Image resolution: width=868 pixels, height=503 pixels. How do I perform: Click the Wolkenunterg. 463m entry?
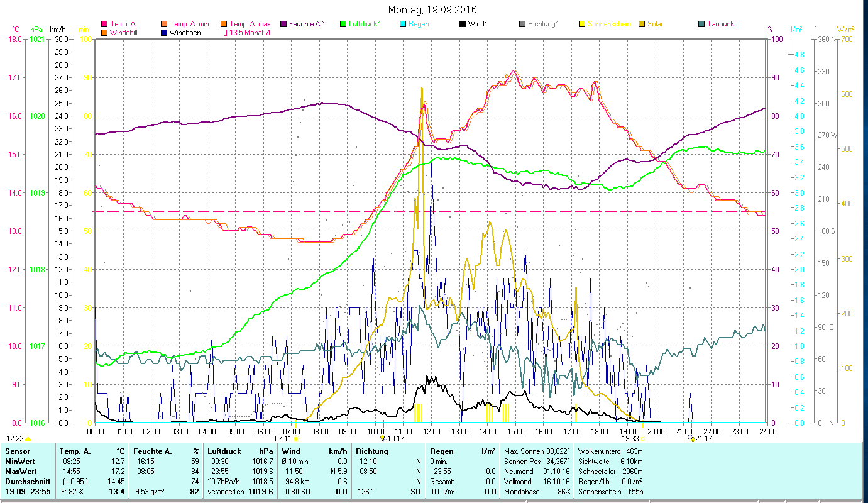(x=610, y=451)
